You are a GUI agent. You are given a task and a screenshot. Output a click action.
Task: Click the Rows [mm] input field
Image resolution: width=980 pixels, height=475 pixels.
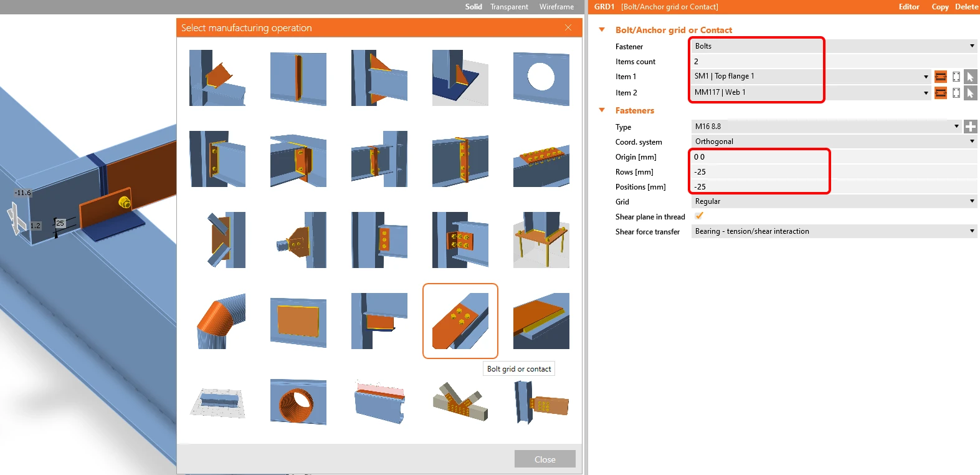click(834, 172)
